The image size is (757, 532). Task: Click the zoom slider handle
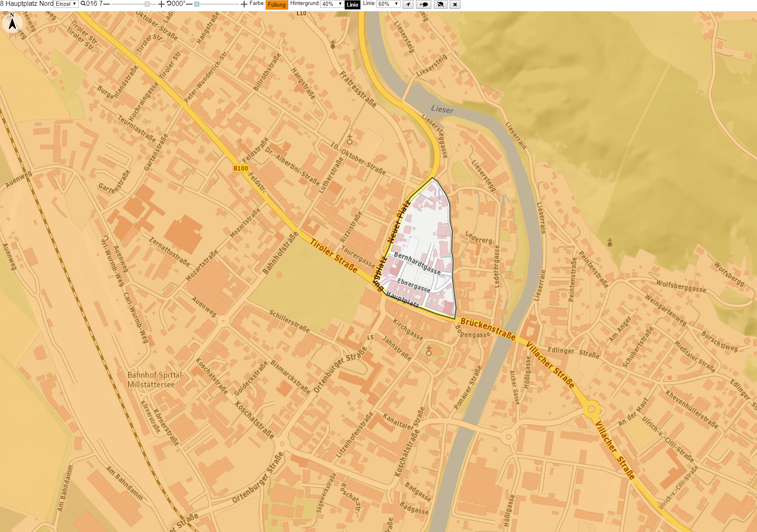(147, 4)
